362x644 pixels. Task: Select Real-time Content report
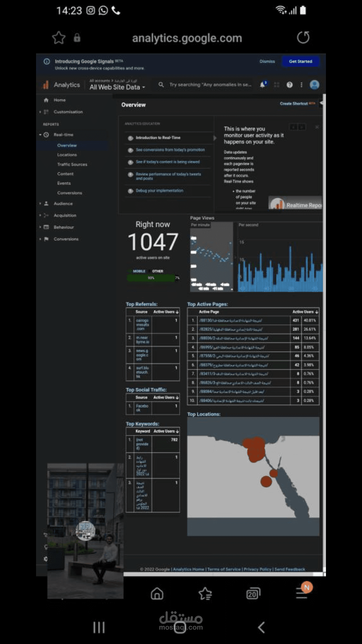[65, 174]
